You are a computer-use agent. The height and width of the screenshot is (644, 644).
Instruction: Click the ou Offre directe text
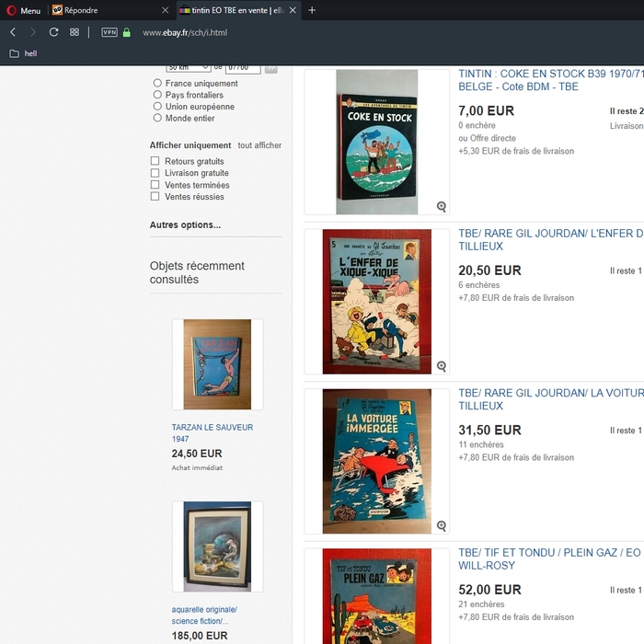click(487, 138)
